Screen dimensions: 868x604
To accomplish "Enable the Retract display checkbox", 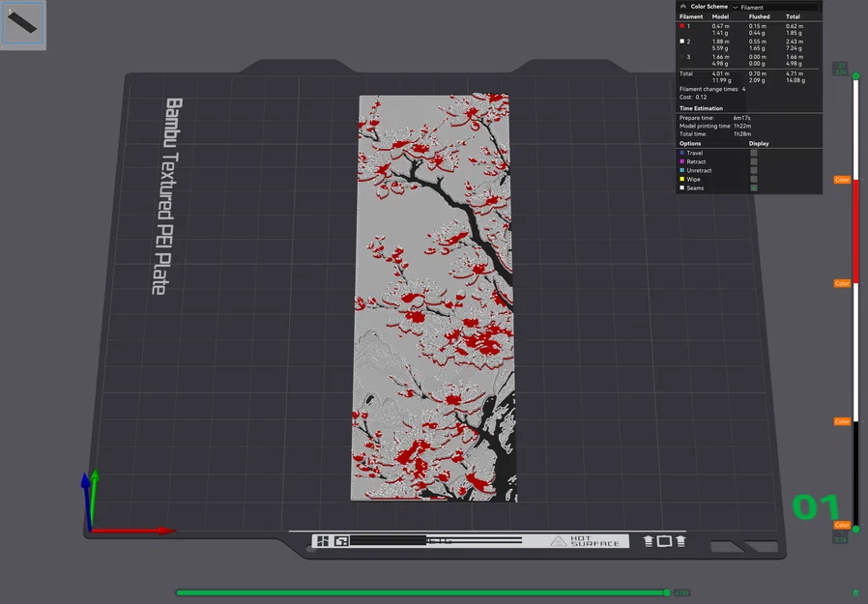I will [x=753, y=161].
